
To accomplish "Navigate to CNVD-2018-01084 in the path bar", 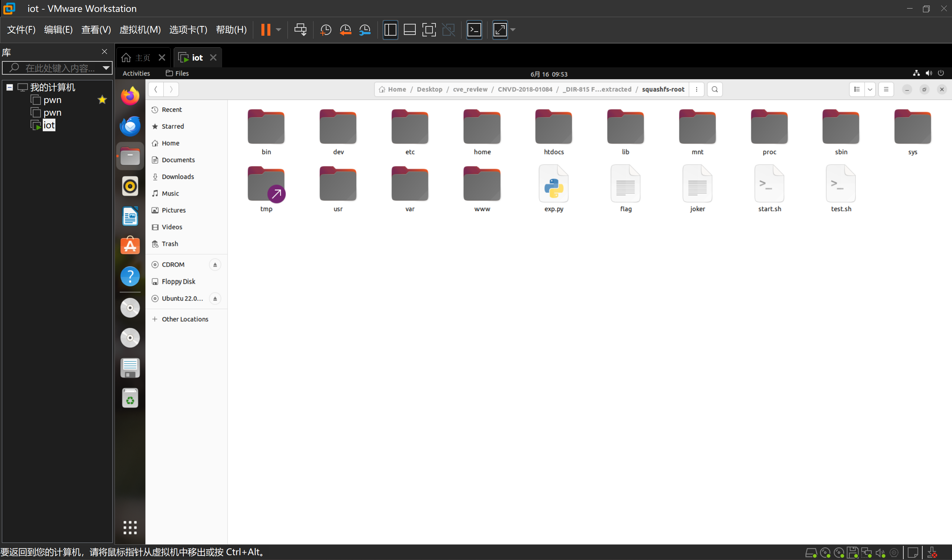I will pyautogui.click(x=525, y=90).
